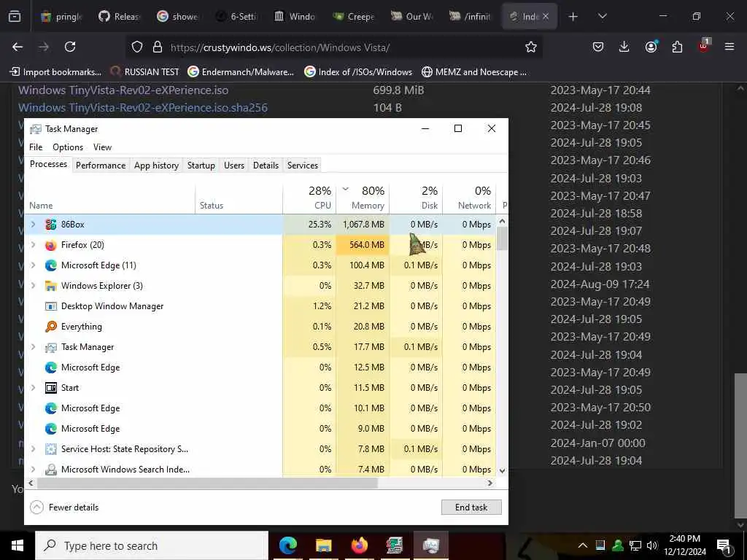747x560 pixels.
Task: Expand the Firefox (20) process group
Action: 34,245
